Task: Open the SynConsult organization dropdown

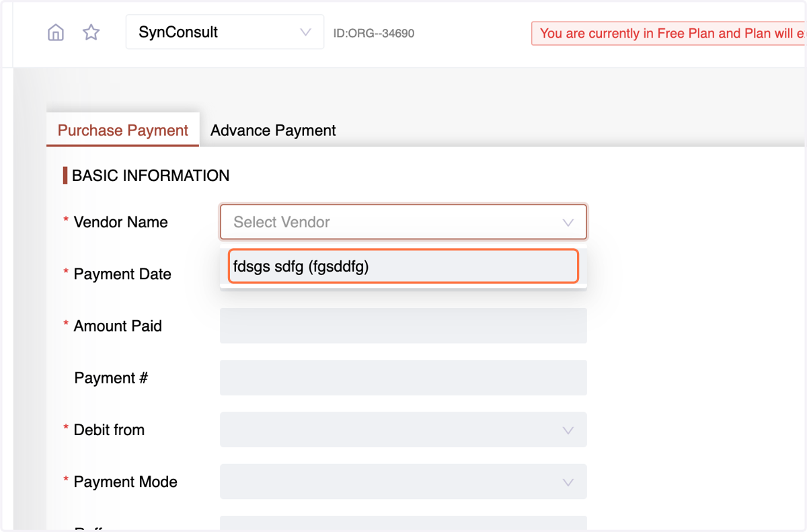Action: point(225,32)
